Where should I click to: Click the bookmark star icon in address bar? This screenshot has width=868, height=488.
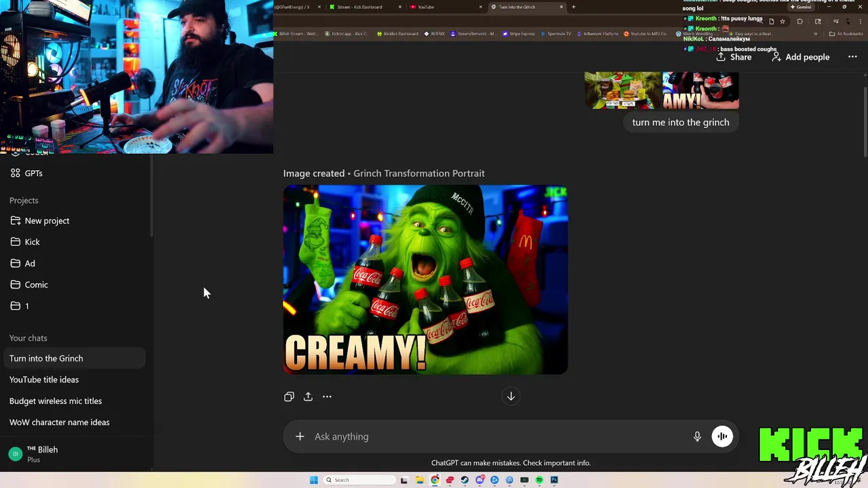click(x=783, y=21)
